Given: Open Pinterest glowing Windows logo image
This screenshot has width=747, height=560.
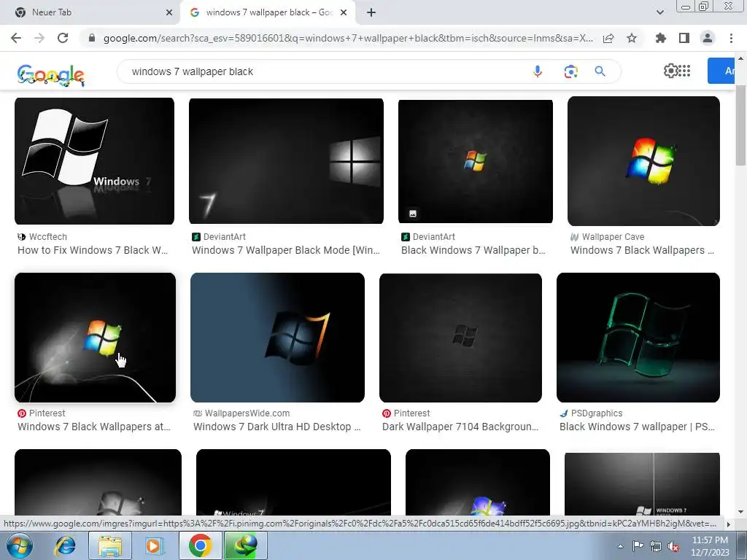Looking at the screenshot, I should [x=96, y=338].
